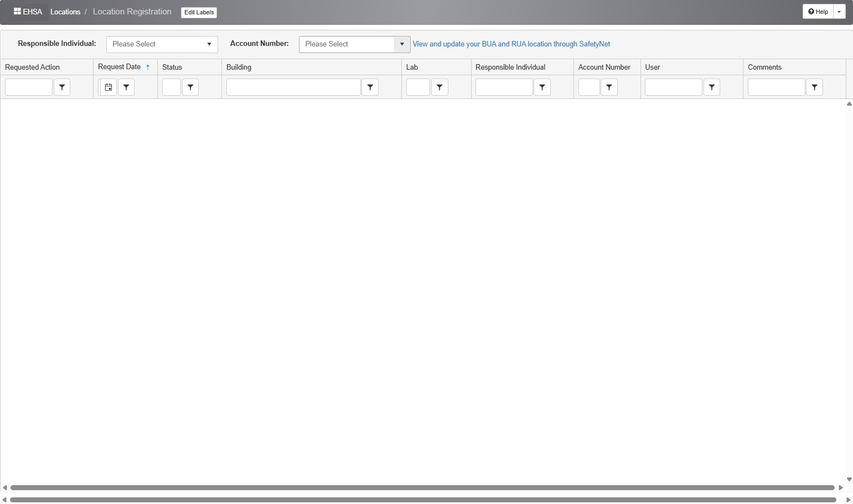Click the Comments filter text field
The height and width of the screenshot is (504, 853).
click(777, 87)
